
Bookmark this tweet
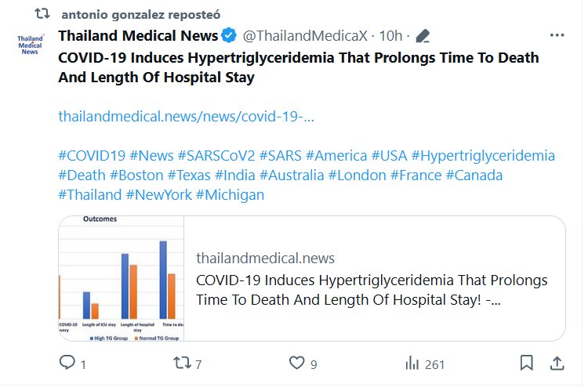[x=527, y=363]
